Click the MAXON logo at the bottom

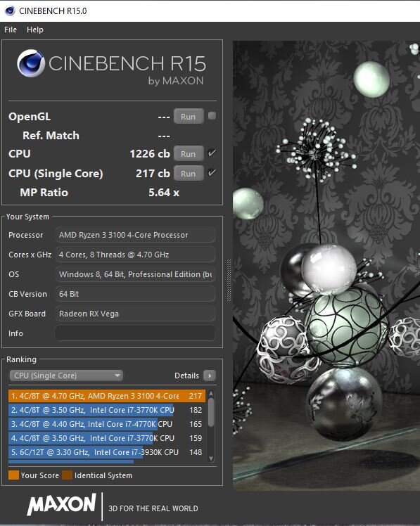tap(62, 504)
